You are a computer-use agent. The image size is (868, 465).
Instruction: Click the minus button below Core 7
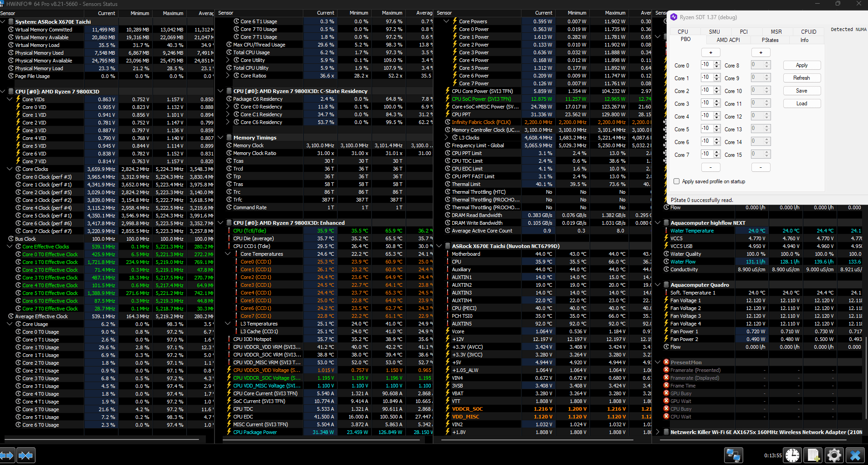pos(710,167)
